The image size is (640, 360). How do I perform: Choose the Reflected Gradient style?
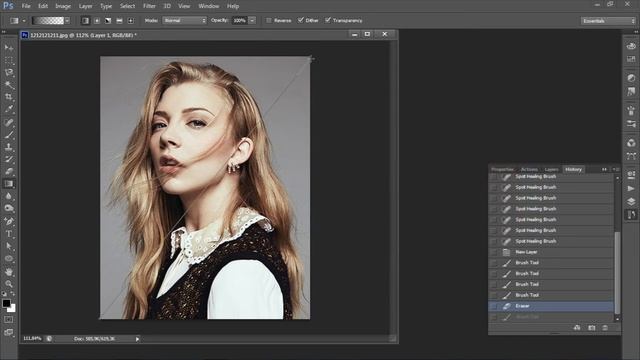click(119, 20)
